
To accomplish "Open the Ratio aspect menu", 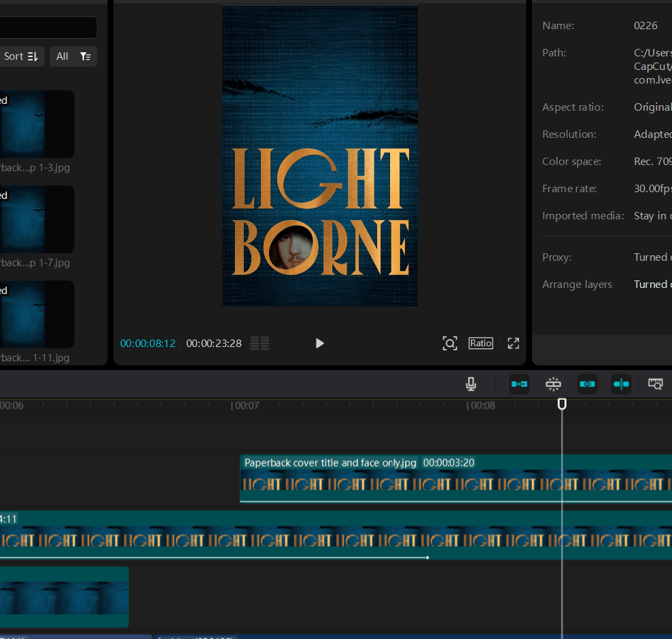I will (480, 344).
